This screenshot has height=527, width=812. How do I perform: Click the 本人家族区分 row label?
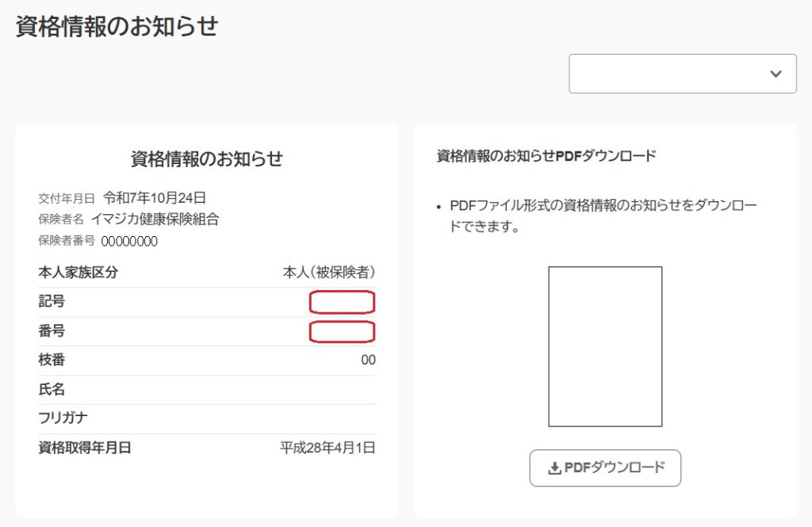(x=79, y=273)
